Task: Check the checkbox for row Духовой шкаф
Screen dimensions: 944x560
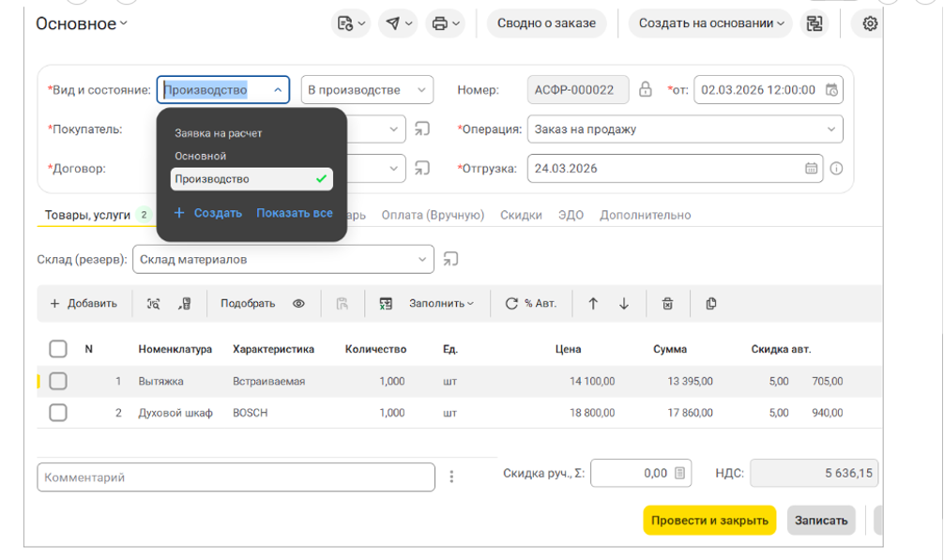Action: tap(58, 413)
